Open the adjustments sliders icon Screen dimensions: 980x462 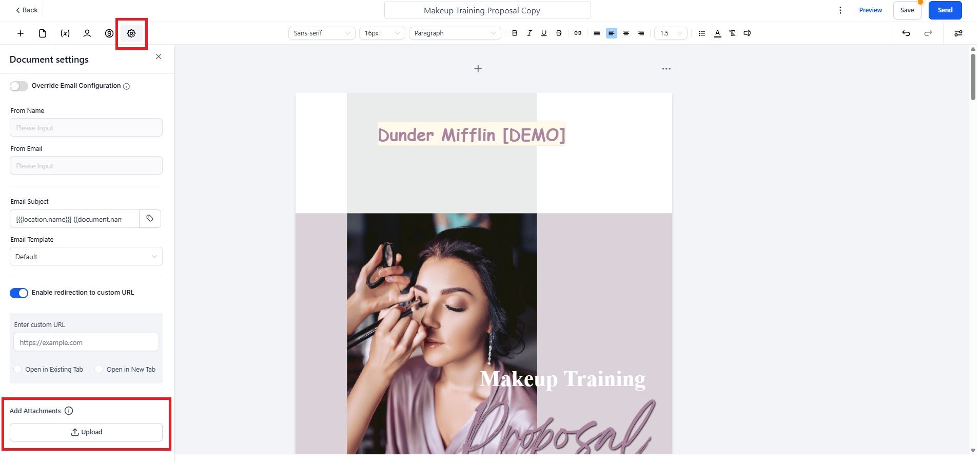(x=958, y=33)
